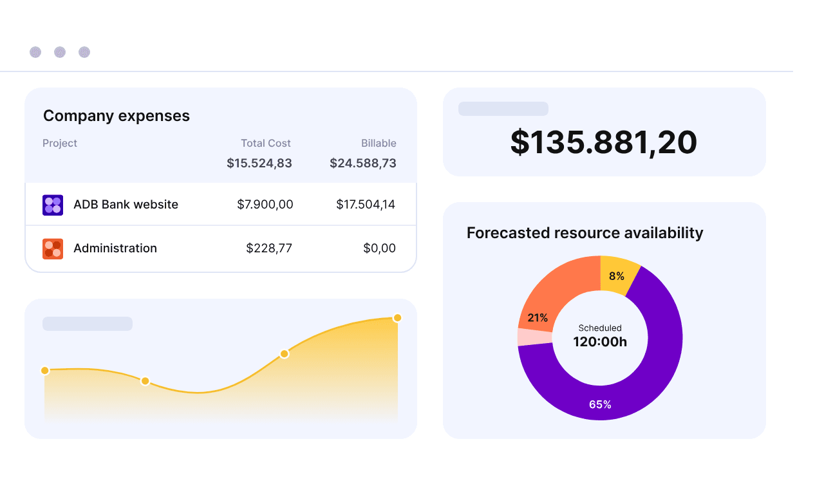Click the Company expenses heading

coord(117,116)
